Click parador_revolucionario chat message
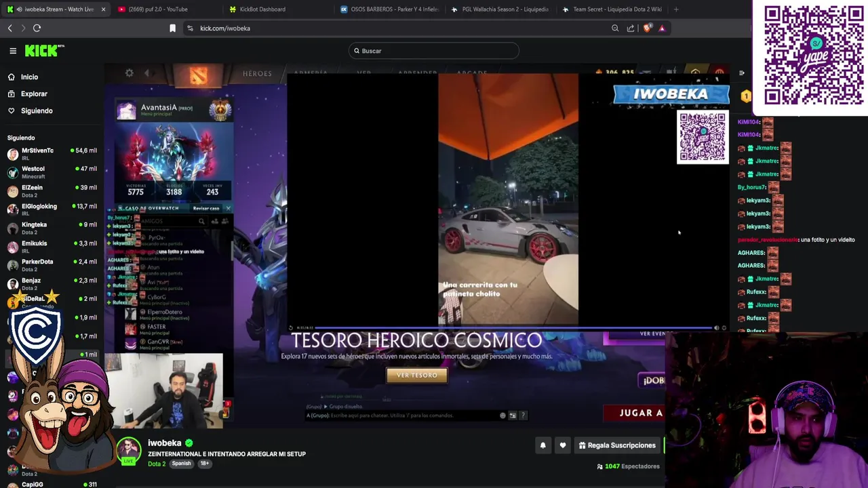The width and height of the screenshot is (868, 488). (x=796, y=240)
